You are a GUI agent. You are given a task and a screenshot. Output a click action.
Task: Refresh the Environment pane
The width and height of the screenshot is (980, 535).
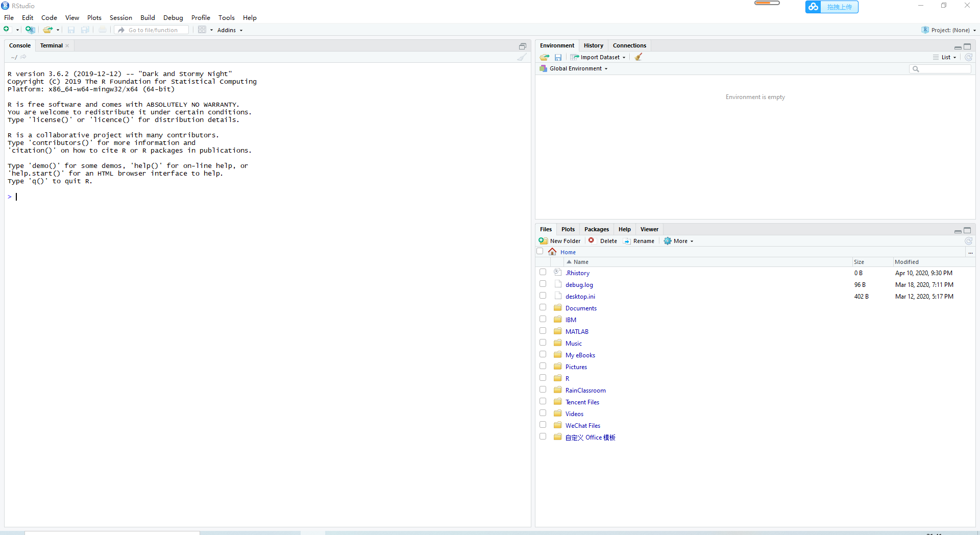[968, 57]
